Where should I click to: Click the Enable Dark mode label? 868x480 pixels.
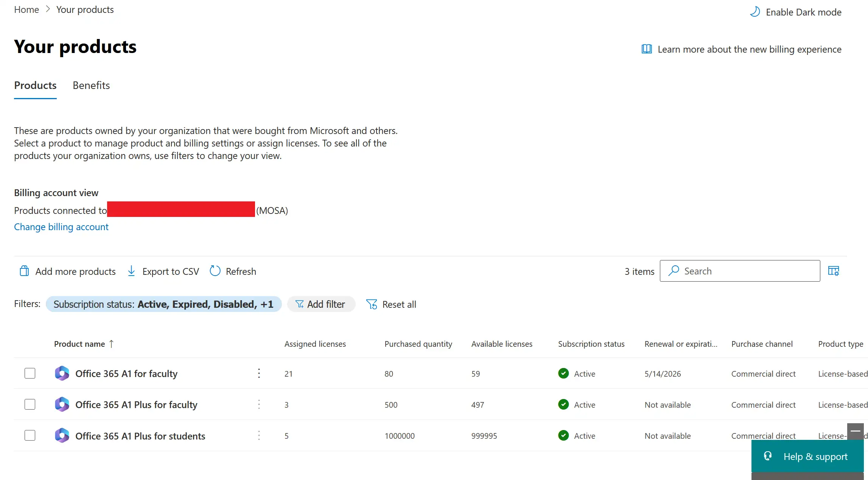(x=804, y=12)
